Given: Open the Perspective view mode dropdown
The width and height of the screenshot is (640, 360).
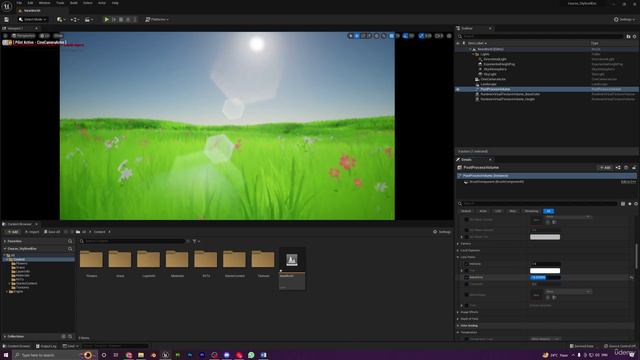Looking at the screenshot, I should click(24, 36).
